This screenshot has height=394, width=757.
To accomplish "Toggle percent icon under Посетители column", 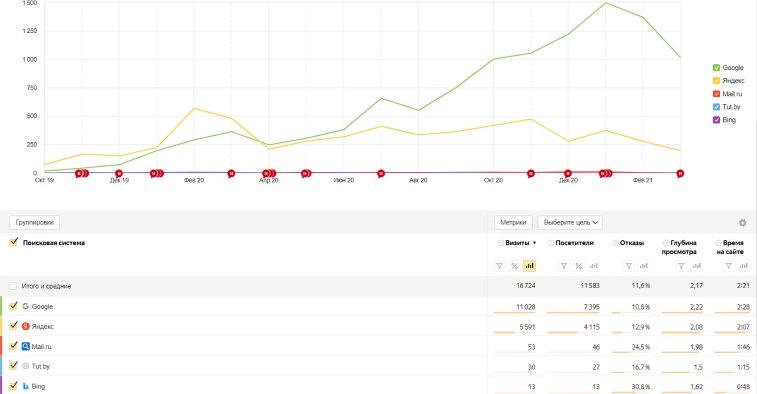I will [579, 266].
